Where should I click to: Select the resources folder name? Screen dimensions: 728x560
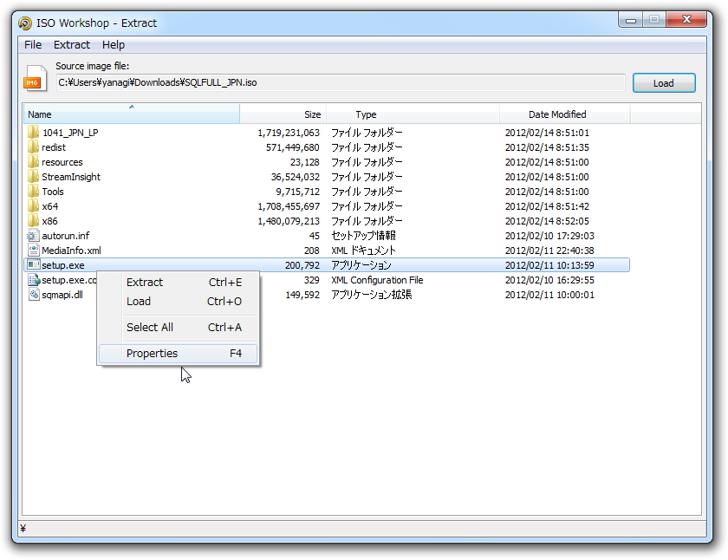click(x=62, y=162)
